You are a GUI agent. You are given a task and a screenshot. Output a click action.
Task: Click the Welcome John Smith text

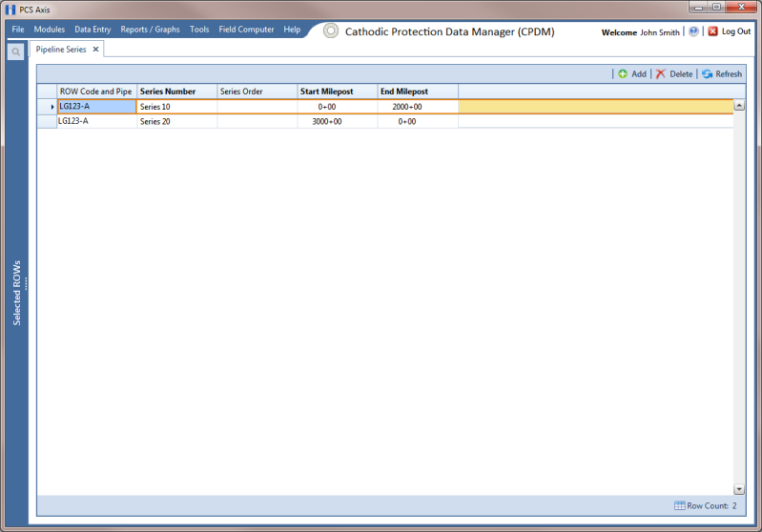click(x=641, y=32)
